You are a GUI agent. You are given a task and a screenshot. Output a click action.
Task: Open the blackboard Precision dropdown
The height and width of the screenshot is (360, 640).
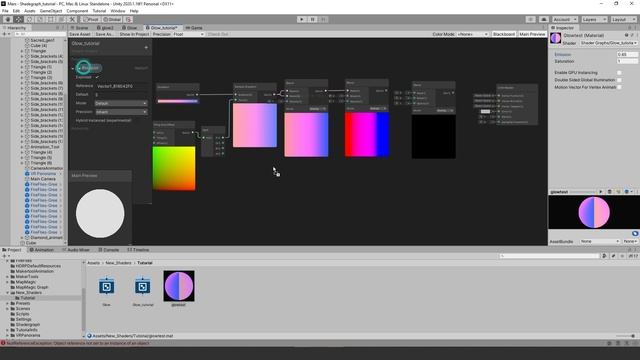pyautogui.click(x=121, y=112)
